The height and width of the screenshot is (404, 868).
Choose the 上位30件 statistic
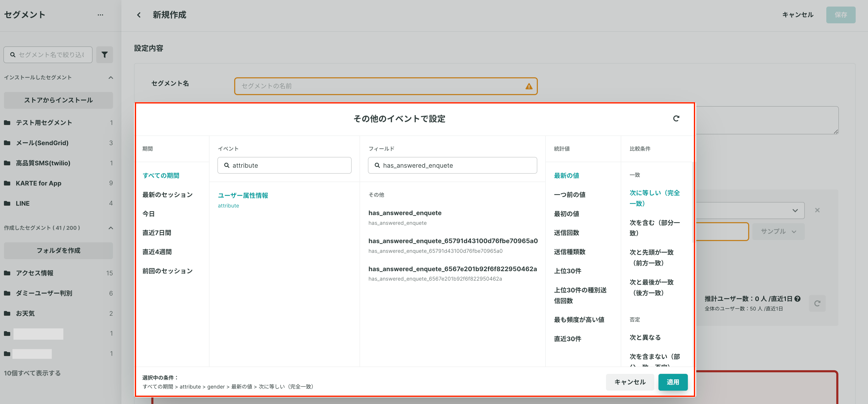coord(567,271)
